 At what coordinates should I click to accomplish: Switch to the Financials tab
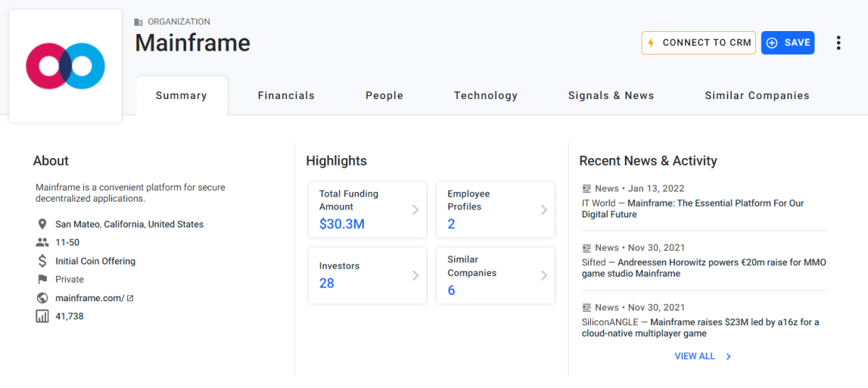(x=286, y=95)
